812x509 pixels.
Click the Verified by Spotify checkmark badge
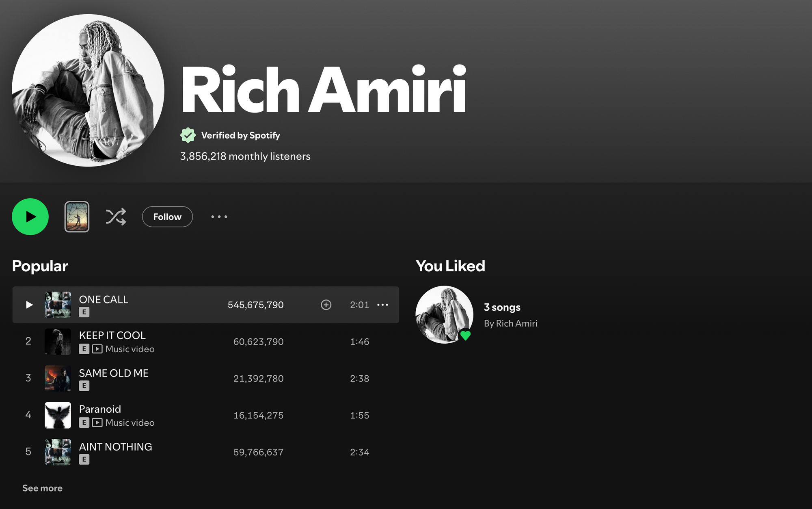[188, 135]
